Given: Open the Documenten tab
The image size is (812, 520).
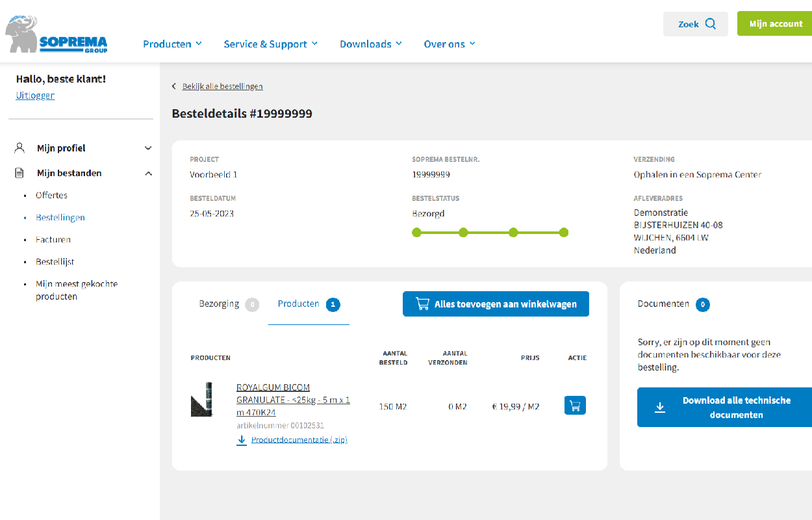Looking at the screenshot, I should click(x=673, y=304).
